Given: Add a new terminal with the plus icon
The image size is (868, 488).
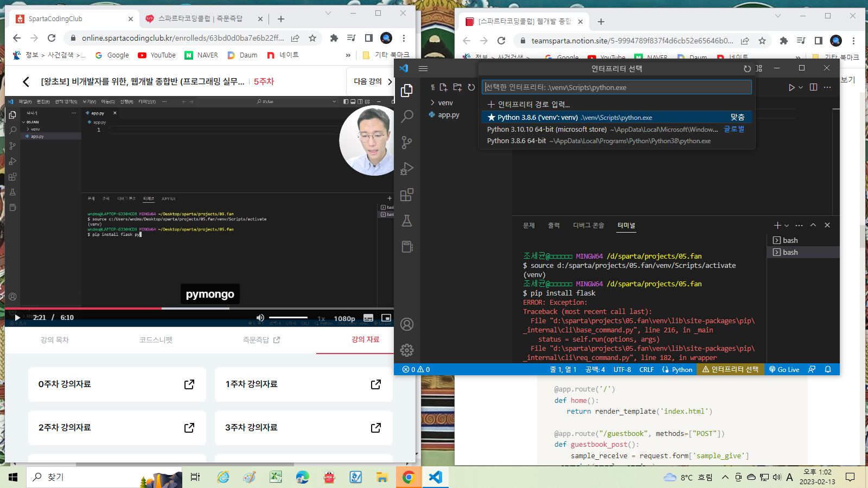Looking at the screenshot, I should [777, 225].
